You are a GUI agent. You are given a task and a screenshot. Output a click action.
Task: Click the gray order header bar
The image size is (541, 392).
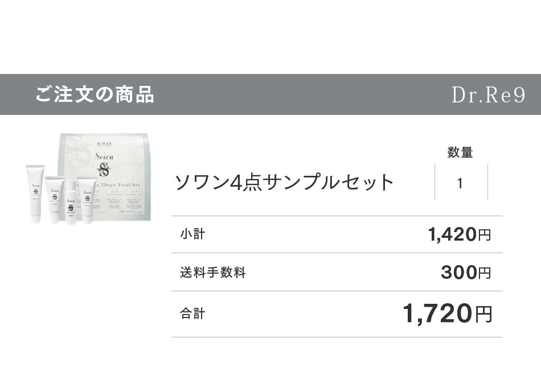click(x=270, y=94)
